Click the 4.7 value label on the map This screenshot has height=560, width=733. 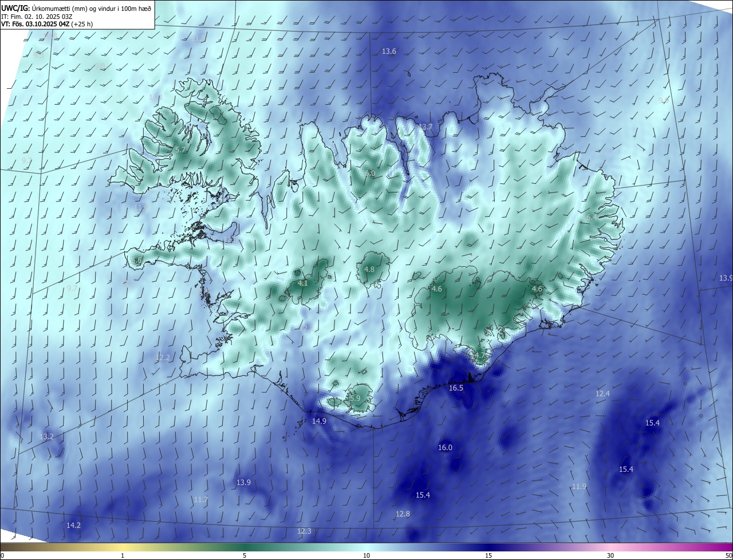point(479,356)
